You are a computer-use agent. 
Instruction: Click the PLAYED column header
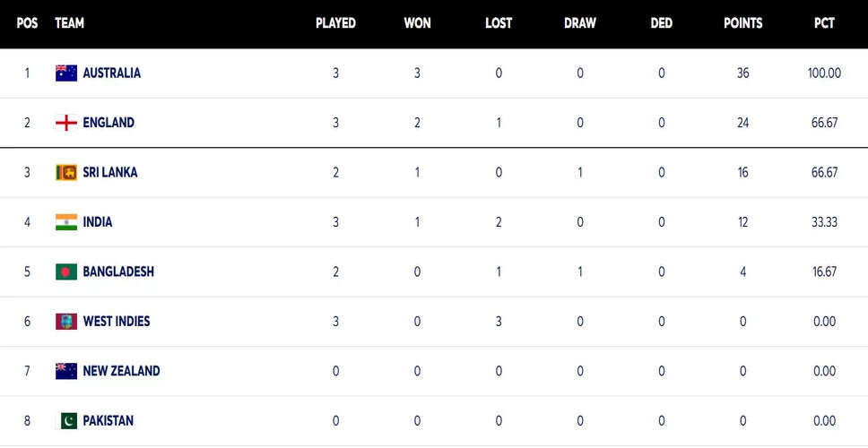(335, 23)
